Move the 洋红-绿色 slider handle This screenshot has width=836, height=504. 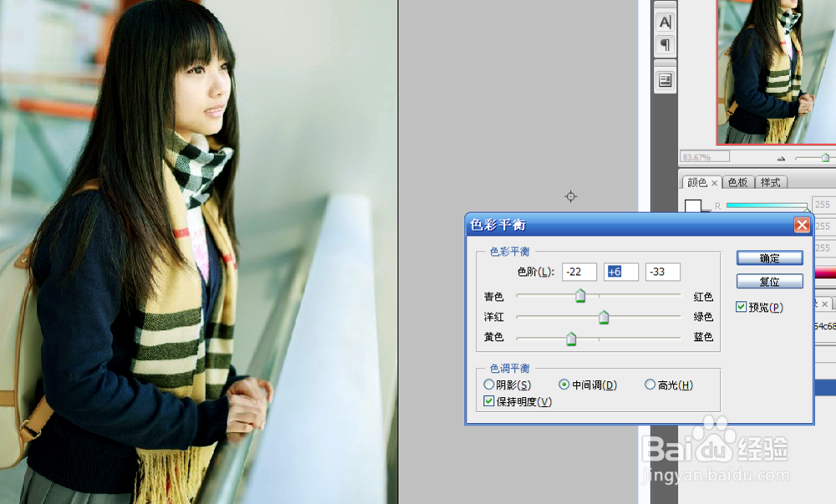(x=604, y=317)
